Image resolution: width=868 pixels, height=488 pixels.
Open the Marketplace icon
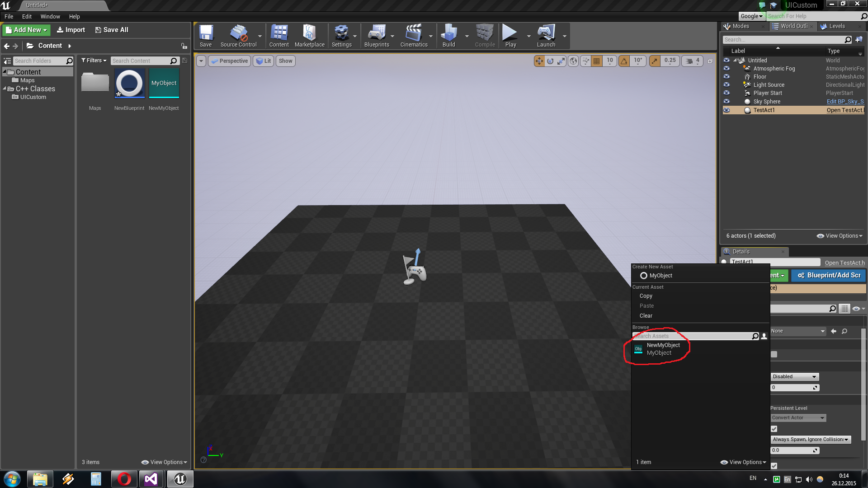309,36
